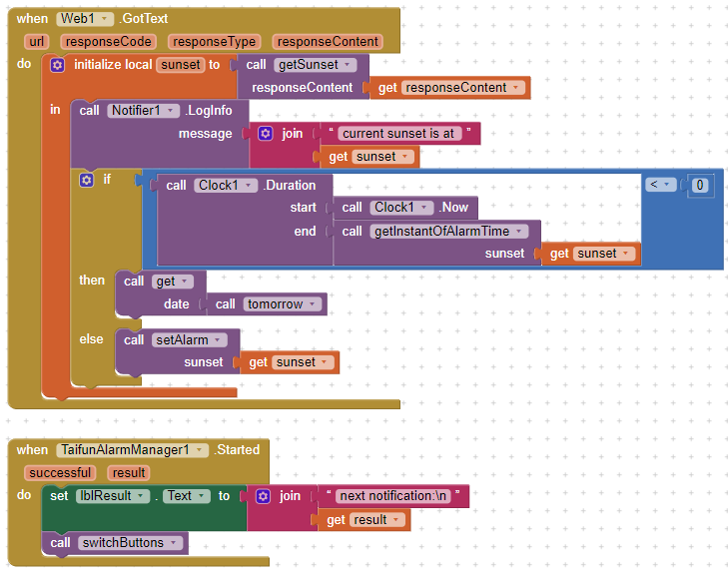Edit the "next notification:\n" text string

click(393, 496)
